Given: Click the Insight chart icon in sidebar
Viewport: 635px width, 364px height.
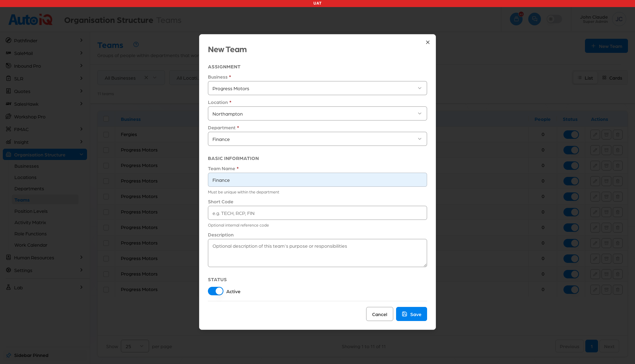Looking at the screenshot, I should click(8, 142).
